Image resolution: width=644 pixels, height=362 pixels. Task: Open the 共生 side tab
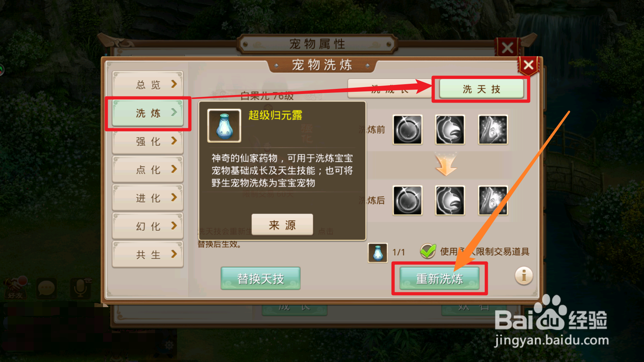tap(148, 255)
